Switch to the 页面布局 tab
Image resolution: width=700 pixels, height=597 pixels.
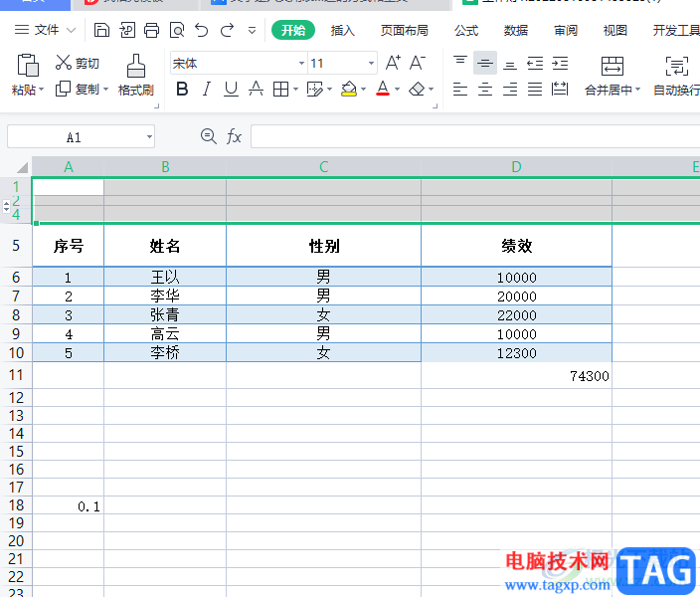tap(404, 31)
